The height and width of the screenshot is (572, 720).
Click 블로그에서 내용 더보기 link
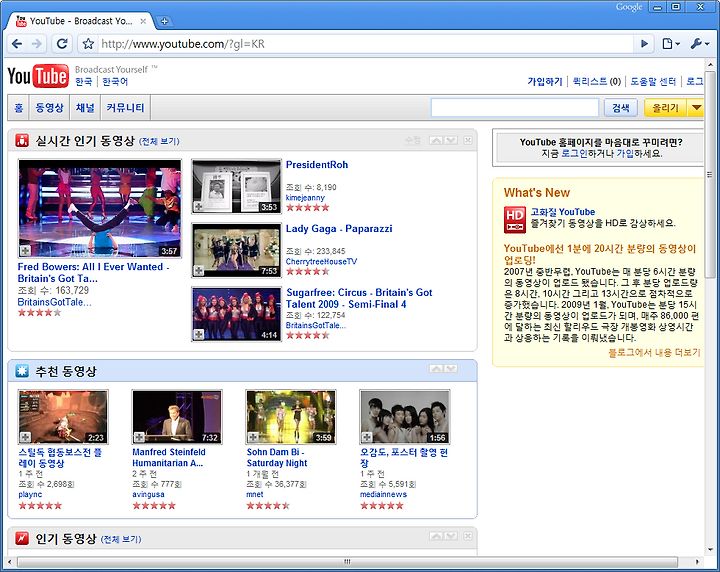pyautogui.click(x=654, y=353)
